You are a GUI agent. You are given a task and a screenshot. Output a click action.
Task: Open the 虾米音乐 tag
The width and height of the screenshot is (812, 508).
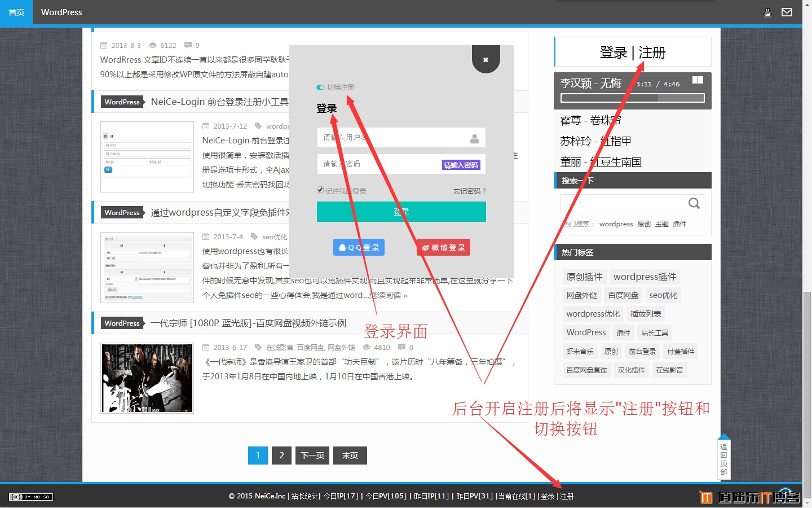[580, 351]
